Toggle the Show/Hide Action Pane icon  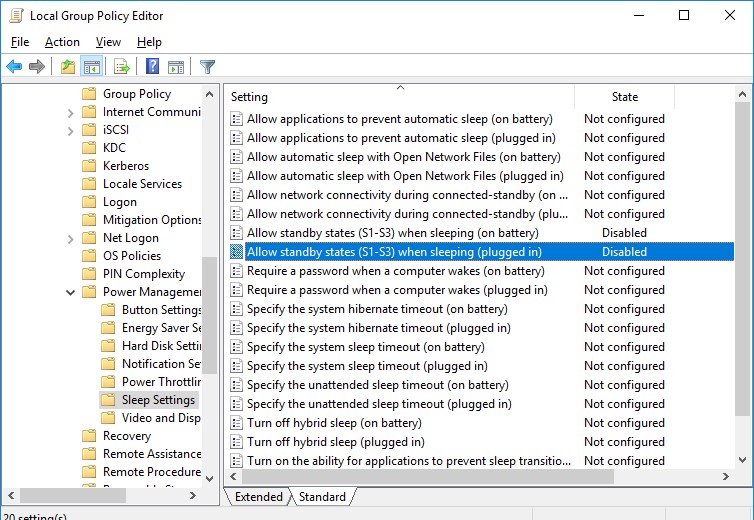click(x=176, y=67)
